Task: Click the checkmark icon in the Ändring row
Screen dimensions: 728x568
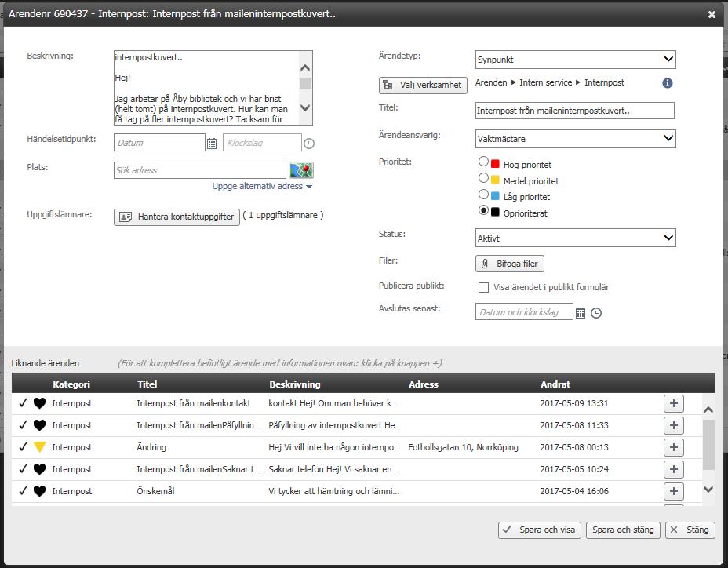Action: click(x=24, y=446)
